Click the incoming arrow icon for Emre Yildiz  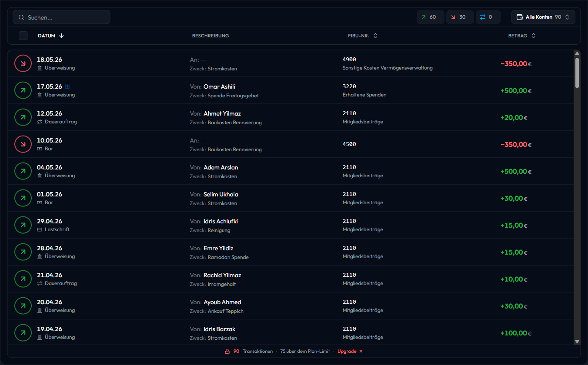click(x=23, y=252)
